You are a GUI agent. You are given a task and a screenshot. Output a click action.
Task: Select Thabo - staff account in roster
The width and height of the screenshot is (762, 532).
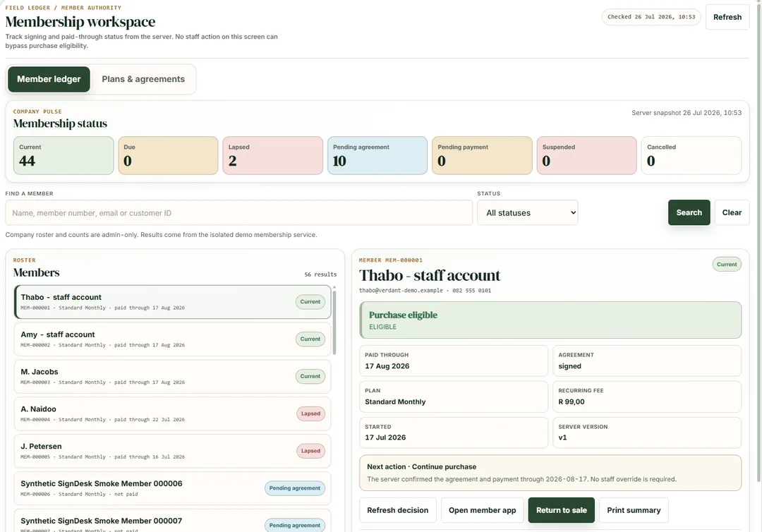tap(173, 302)
